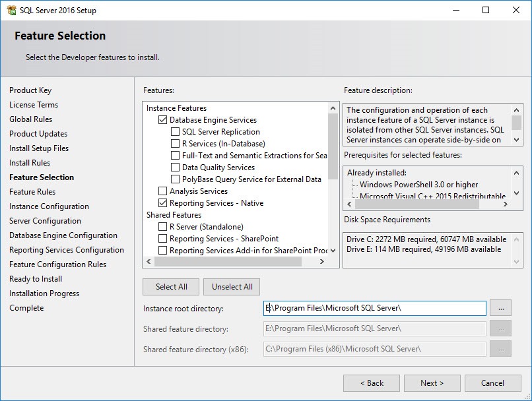The height and width of the screenshot is (401, 532).
Task: Select the License Terms step
Action: click(x=34, y=105)
